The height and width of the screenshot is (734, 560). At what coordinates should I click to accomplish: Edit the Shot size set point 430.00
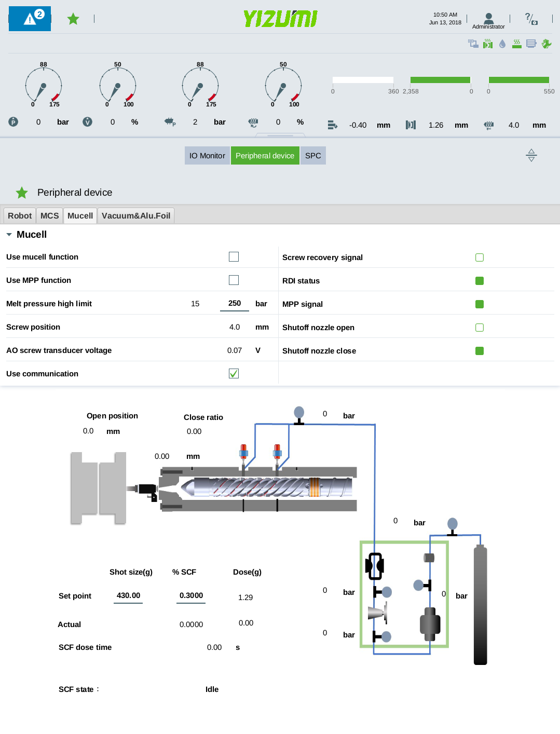click(128, 596)
